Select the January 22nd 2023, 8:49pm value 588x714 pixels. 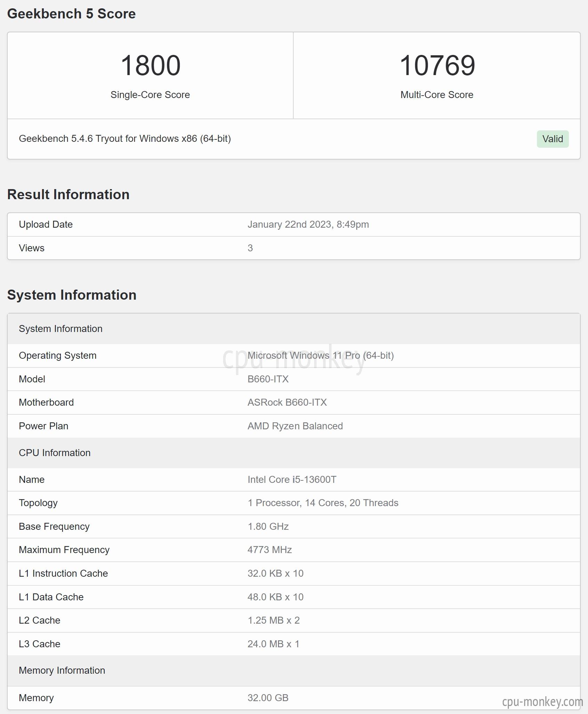click(308, 225)
